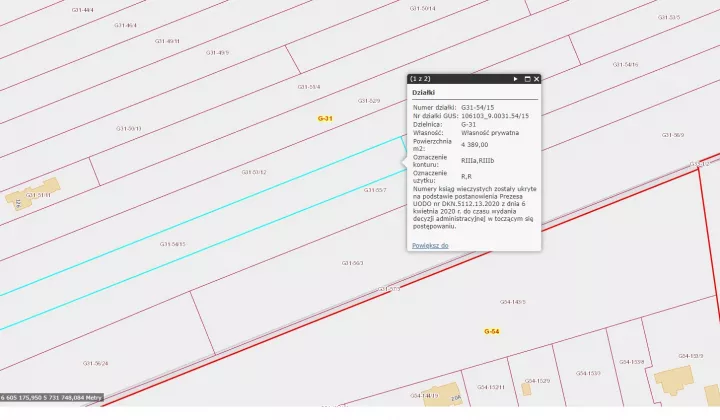Show next feature in popup (arrow)
This screenshot has width=720, height=420.
(515, 79)
